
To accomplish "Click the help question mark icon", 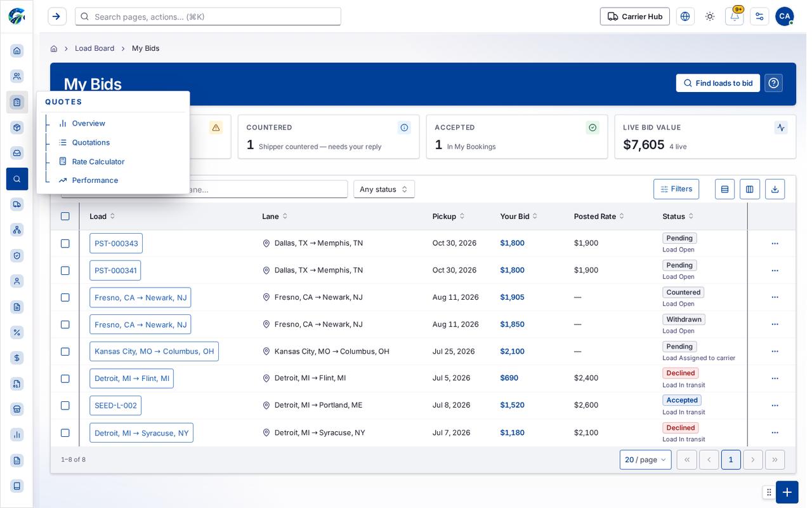I will 773,83.
